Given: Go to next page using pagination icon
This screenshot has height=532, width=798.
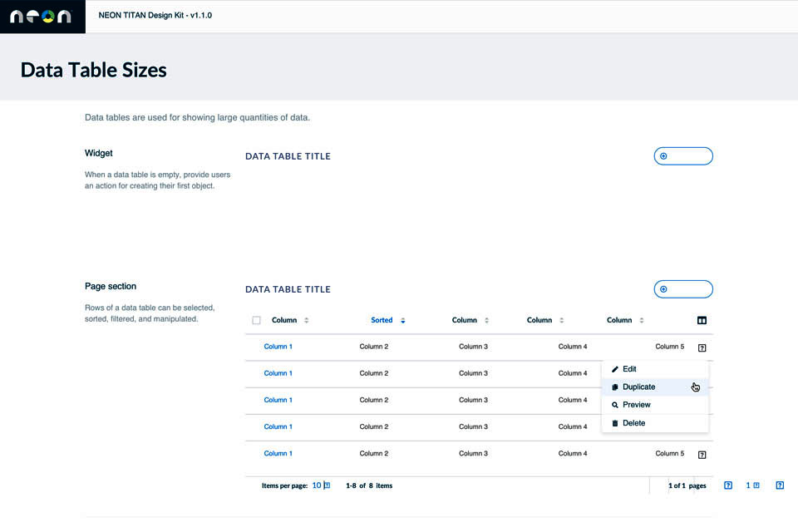Looking at the screenshot, I should [x=780, y=485].
